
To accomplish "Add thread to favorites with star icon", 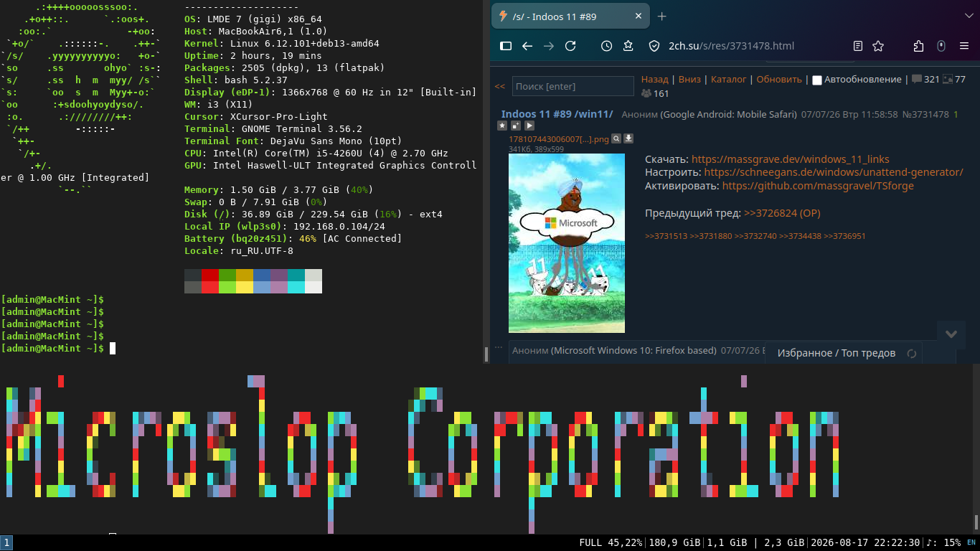I will (502, 126).
